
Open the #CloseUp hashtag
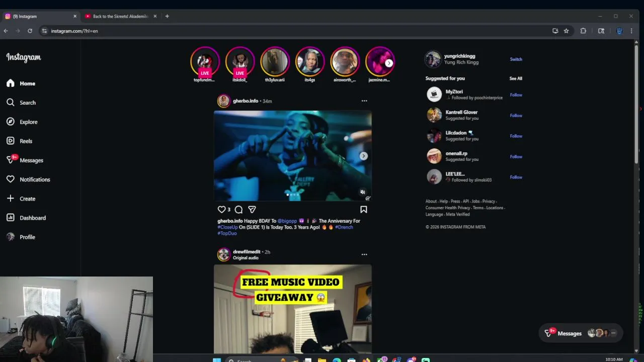pos(227,227)
